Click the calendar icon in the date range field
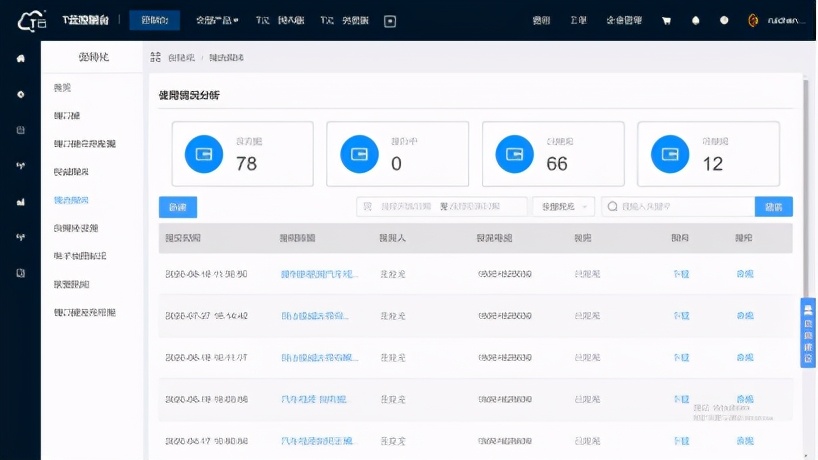818x460 pixels. [367, 207]
